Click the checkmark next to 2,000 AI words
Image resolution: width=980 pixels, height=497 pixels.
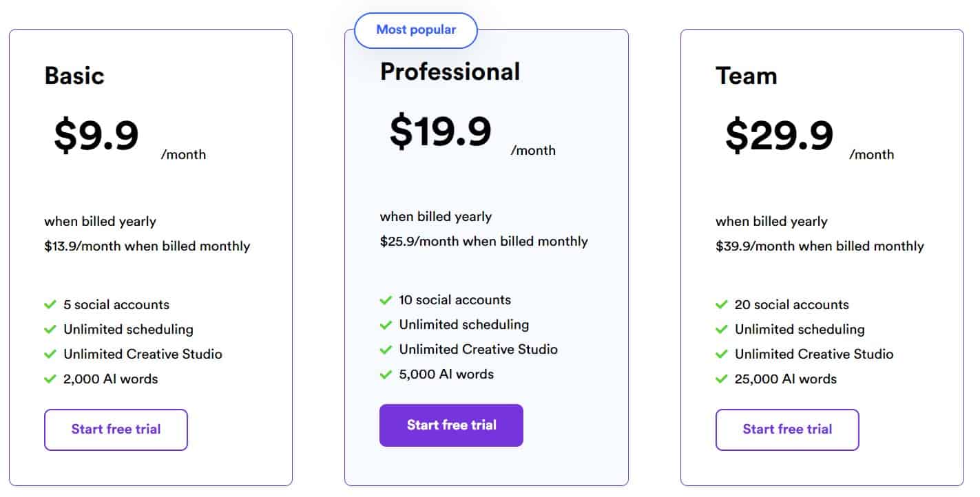pyautogui.click(x=49, y=378)
